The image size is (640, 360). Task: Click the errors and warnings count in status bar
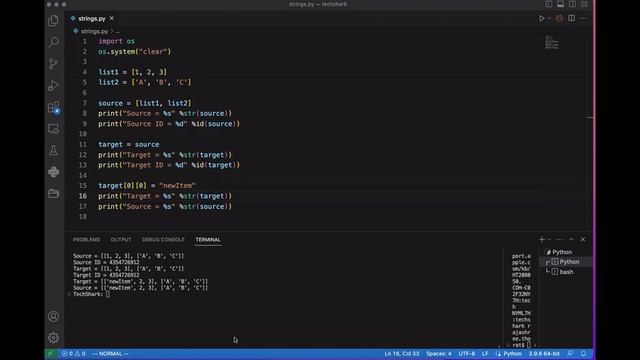coord(74,354)
